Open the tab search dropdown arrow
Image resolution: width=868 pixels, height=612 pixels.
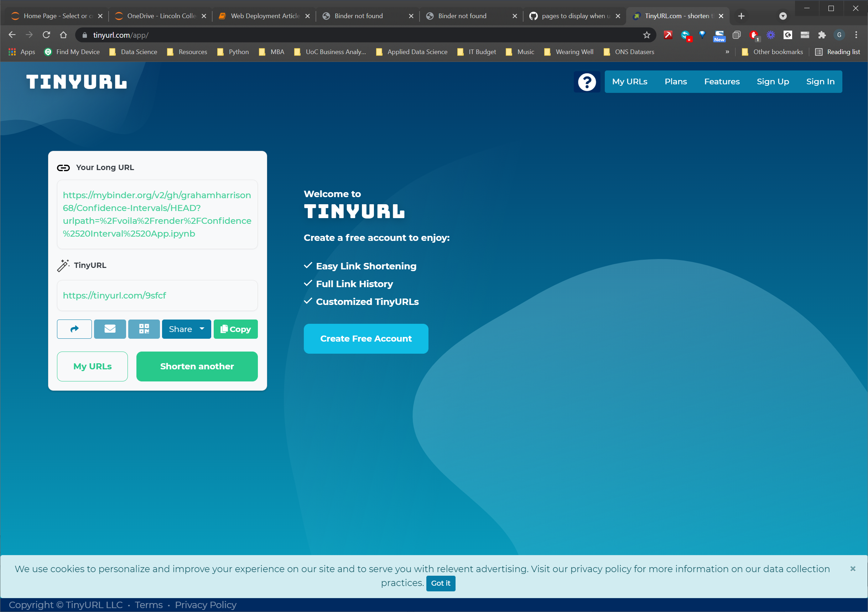pyautogui.click(x=783, y=16)
